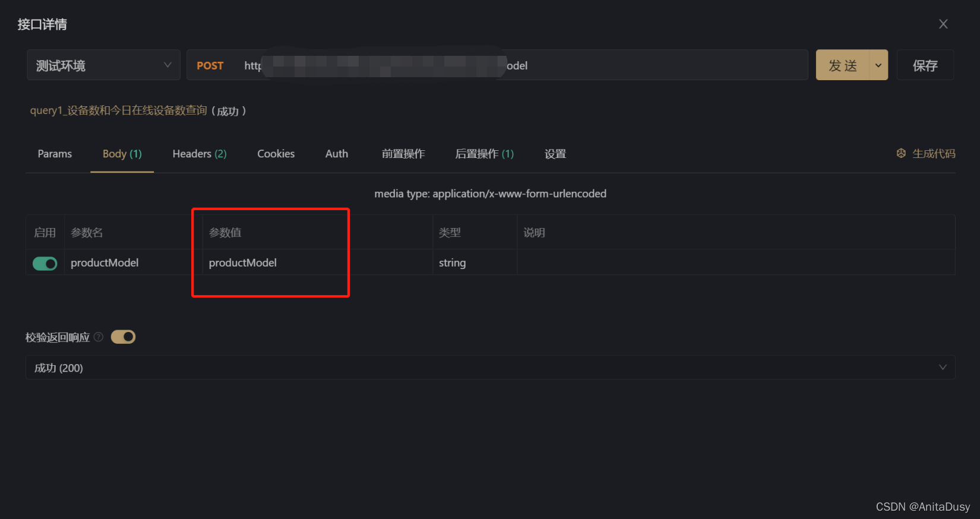
Task: Click the media type application/x-www-form-urlencoded text
Action: click(491, 194)
